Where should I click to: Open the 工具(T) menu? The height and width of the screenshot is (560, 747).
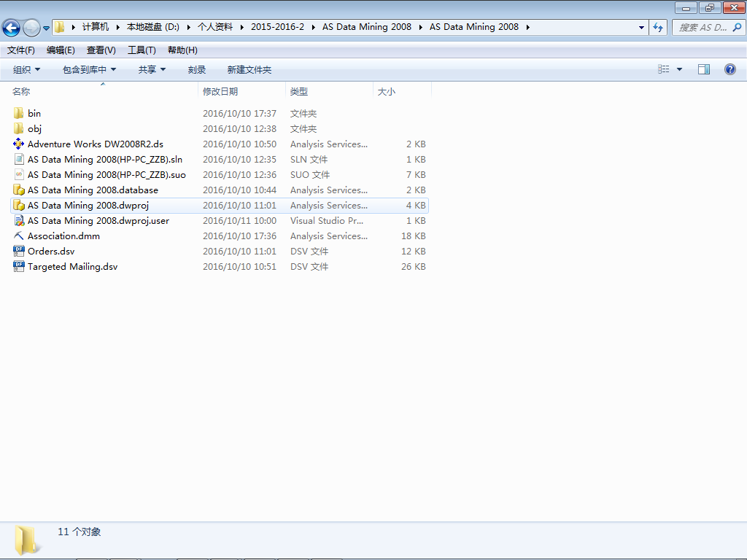142,50
